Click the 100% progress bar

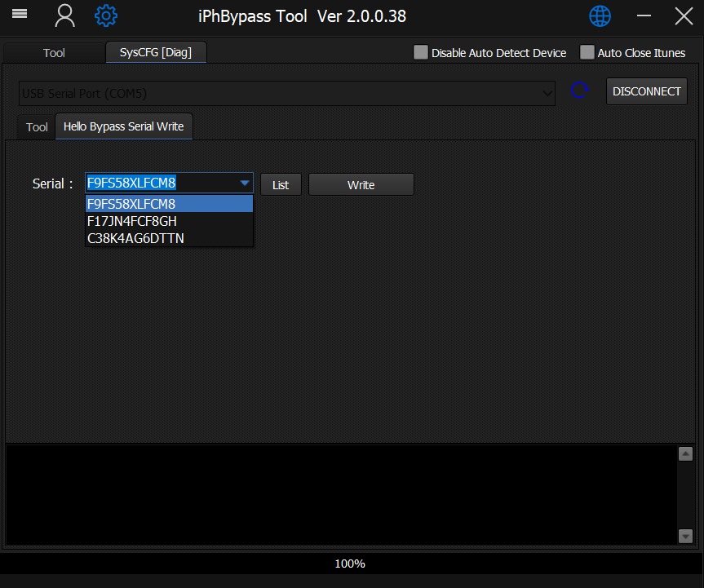(x=350, y=564)
